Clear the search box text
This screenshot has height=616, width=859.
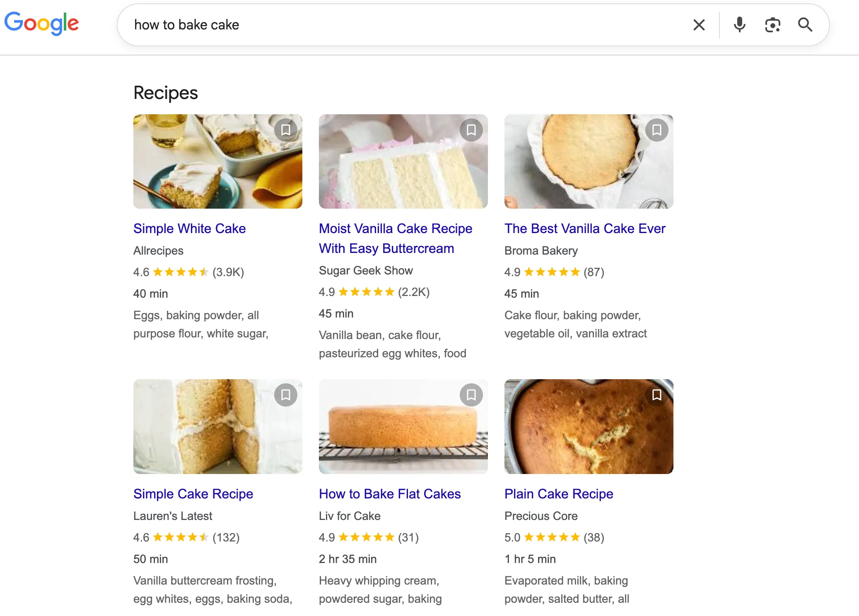click(699, 25)
